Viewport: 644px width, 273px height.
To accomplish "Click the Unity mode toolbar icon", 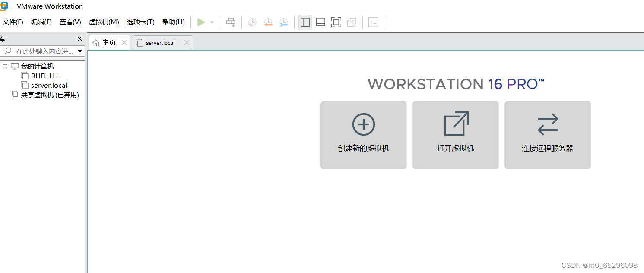I will pos(352,22).
